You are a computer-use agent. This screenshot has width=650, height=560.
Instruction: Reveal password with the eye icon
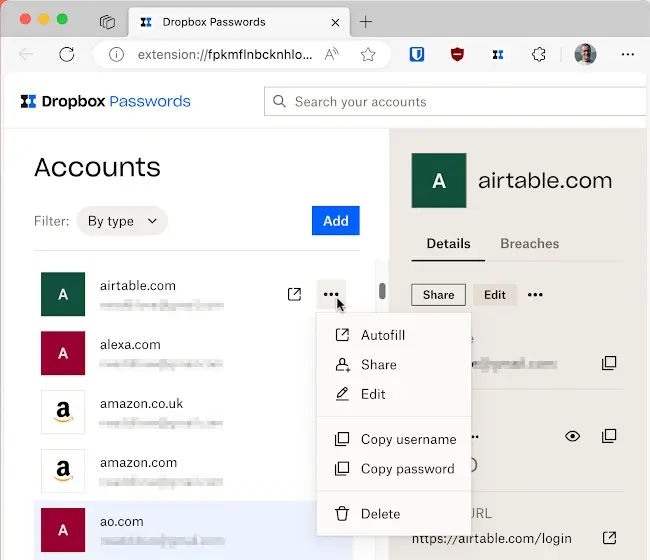click(x=572, y=436)
